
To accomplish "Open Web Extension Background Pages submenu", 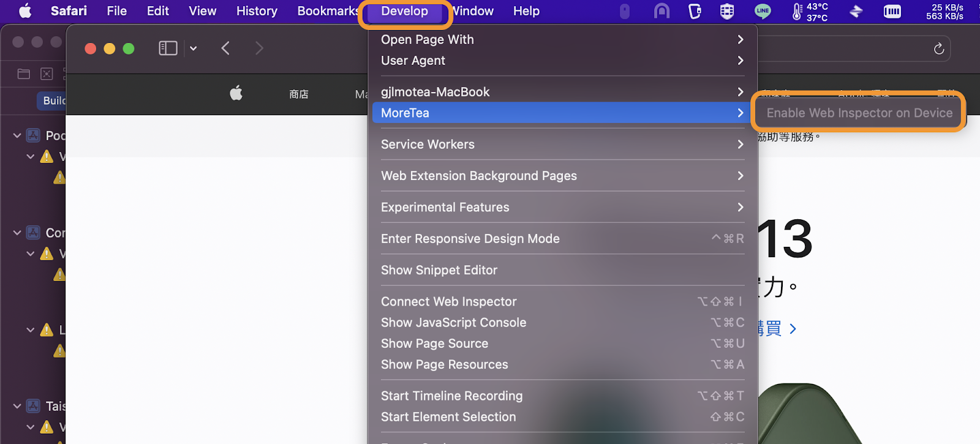I will [x=562, y=176].
